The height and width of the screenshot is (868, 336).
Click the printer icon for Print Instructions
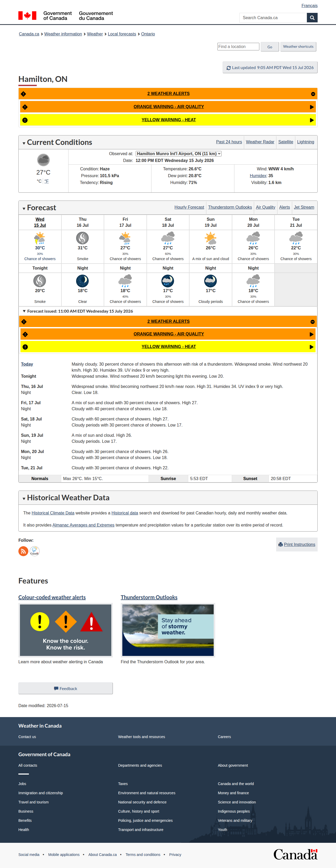(x=280, y=545)
